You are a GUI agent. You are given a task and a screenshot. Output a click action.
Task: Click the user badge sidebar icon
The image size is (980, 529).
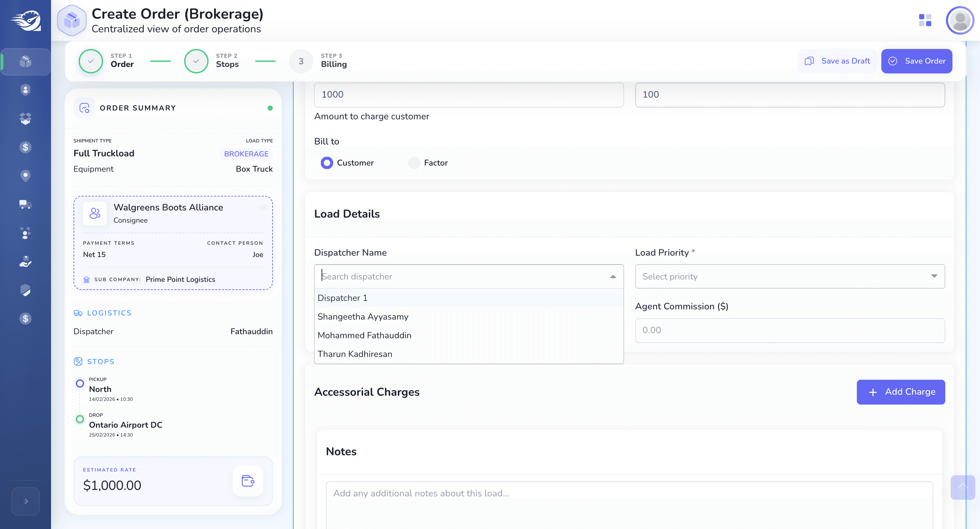click(26, 90)
